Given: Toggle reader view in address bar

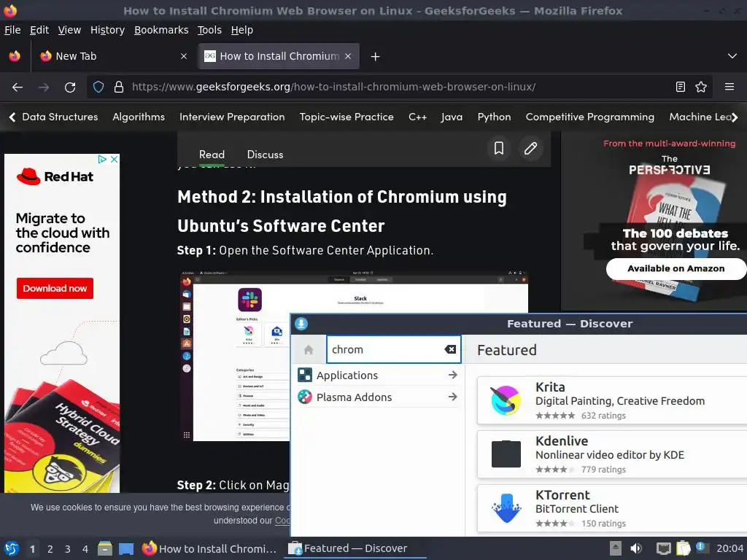Looking at the screenshot, I should 681,87.
